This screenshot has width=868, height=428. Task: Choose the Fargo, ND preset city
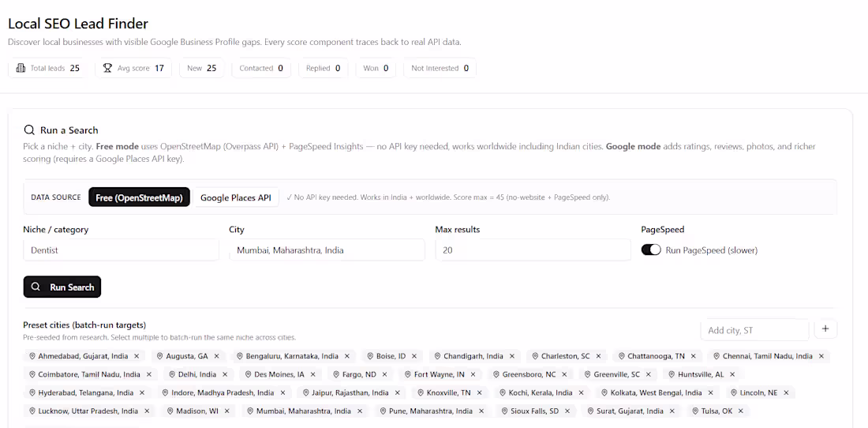[359, 374]
